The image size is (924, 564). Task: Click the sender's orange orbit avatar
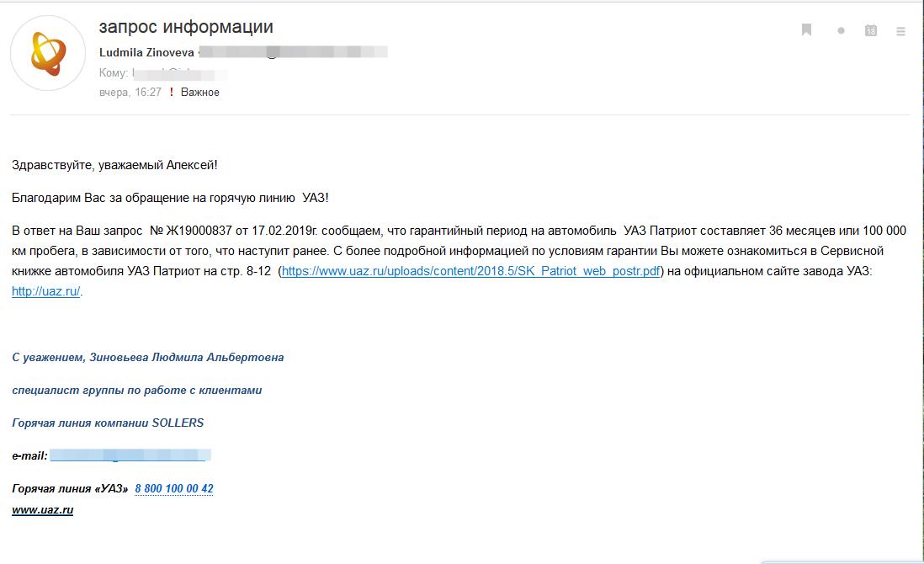48,54
